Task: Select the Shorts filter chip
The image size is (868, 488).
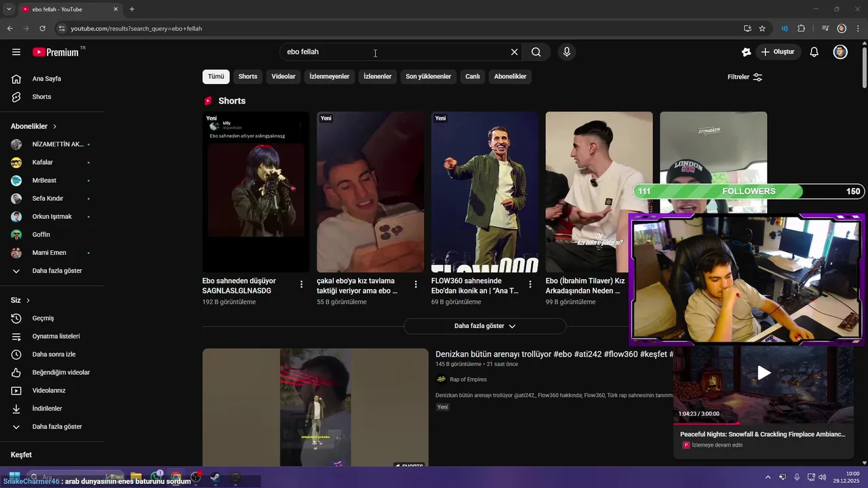Action: [248, 77]
